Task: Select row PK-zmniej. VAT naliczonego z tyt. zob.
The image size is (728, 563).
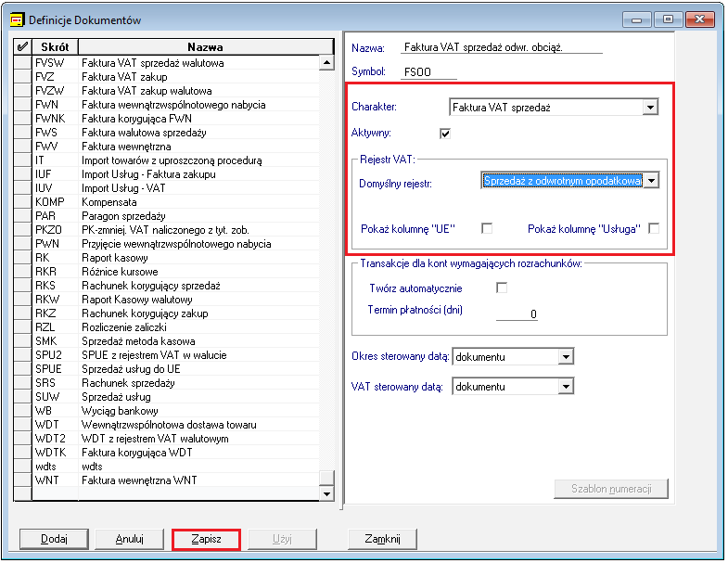Action: coord(175,230)
